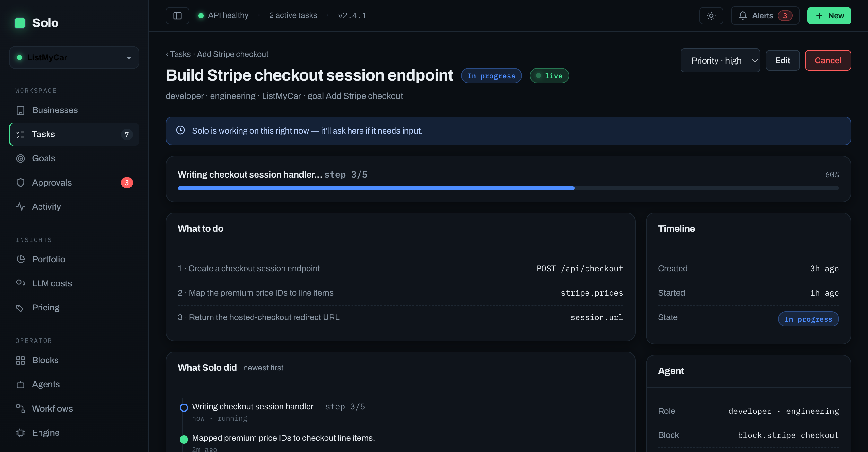Image resolution: width=868 pixels, height=452 pixels.
Task: Click the Edit button
Action: coord(782,60)
